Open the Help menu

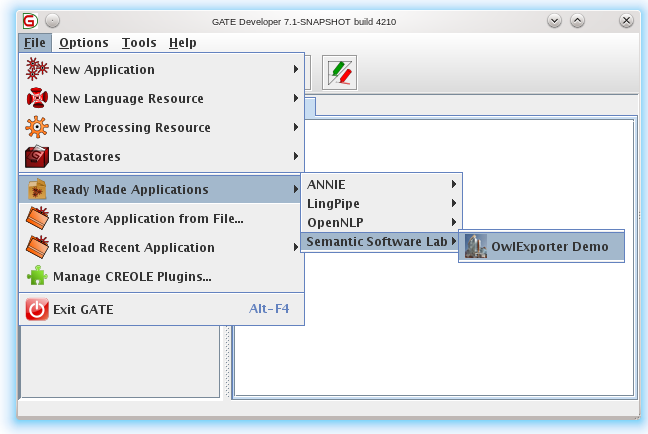point(183,43)
